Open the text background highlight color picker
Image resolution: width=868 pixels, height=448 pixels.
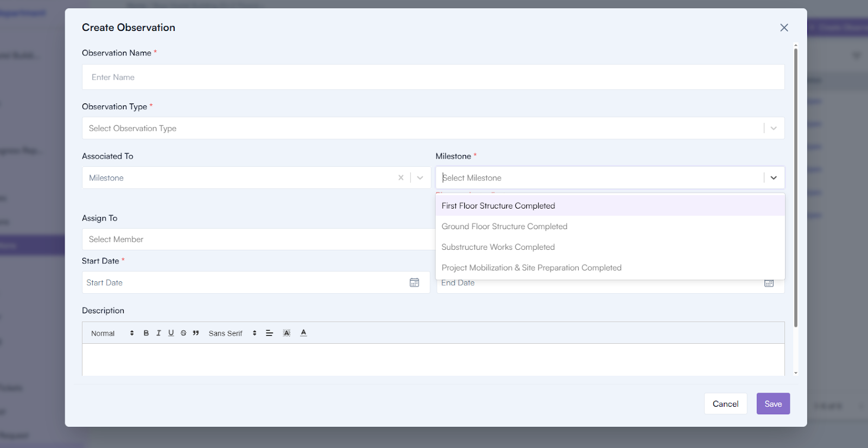pos(286,333)
